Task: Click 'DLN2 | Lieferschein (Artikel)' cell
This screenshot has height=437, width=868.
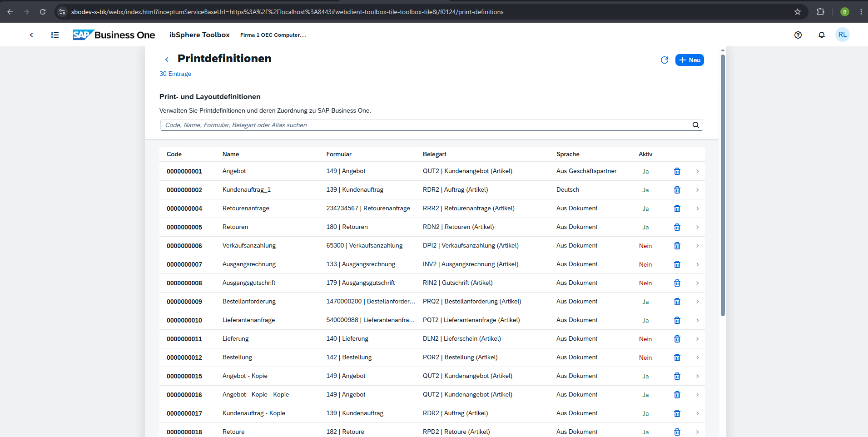Action: tap(462, 338)
